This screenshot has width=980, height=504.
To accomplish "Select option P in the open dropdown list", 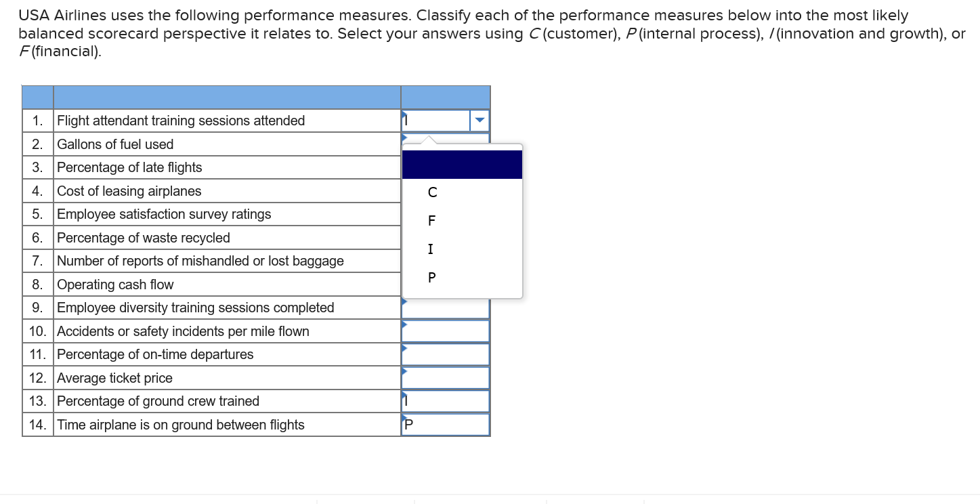I will click(431, 277).
